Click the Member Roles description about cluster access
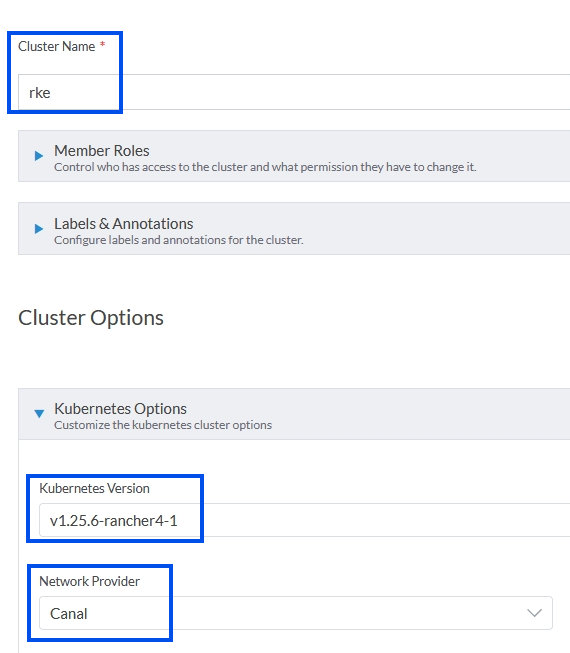The image size is (570, 653). click(x=265, y=167)
